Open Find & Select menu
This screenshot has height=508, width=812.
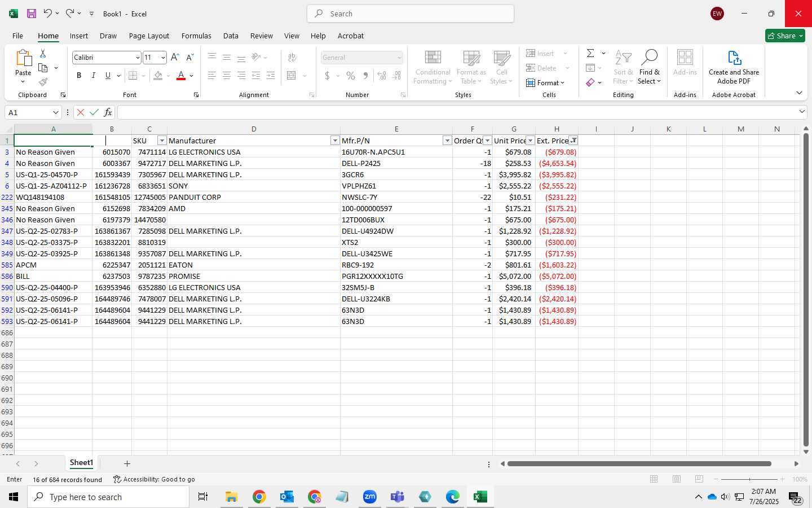(650, 68)
